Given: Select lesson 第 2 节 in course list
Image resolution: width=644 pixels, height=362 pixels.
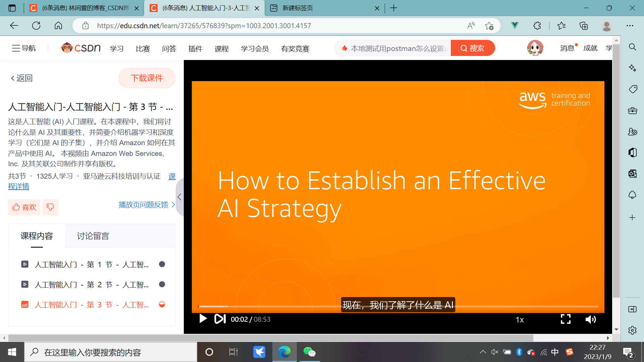Looking at the screenshot, I should click(x=91, y=285).
